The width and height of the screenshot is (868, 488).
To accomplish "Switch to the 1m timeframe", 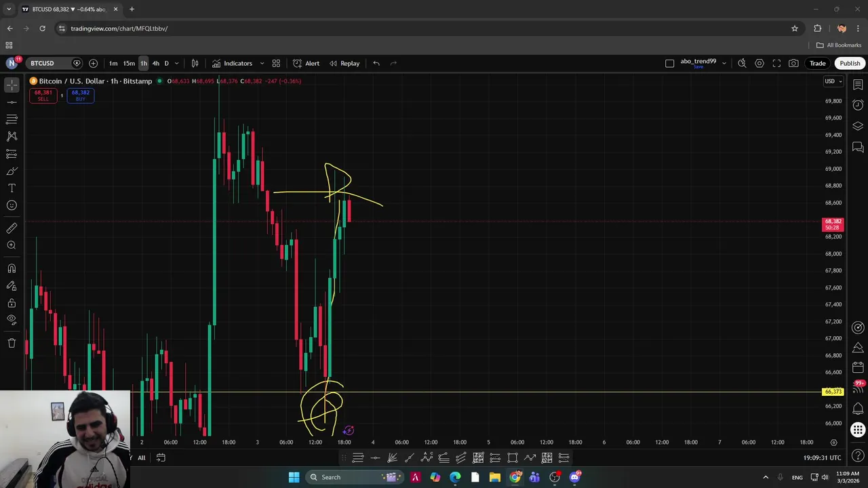I will (113, 63).
